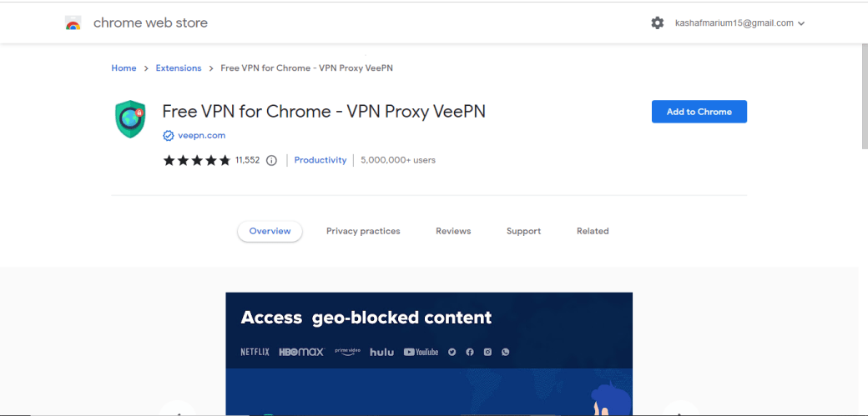
Task: Click the Netflix logo in the banner
Action: coord(255,352)
